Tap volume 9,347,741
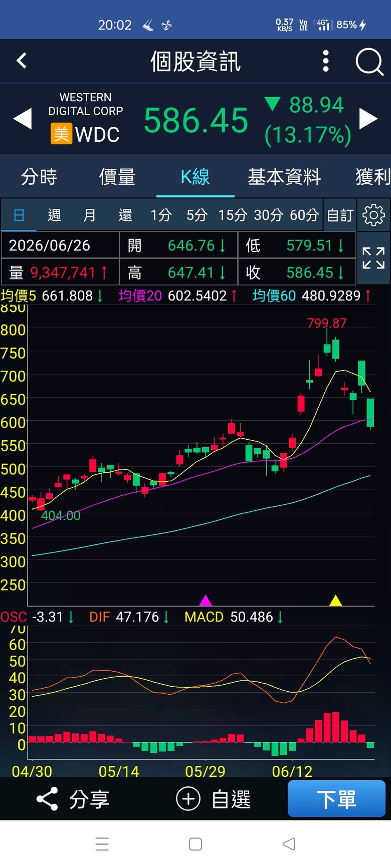391x868 pixels. [x=63, y=272]
